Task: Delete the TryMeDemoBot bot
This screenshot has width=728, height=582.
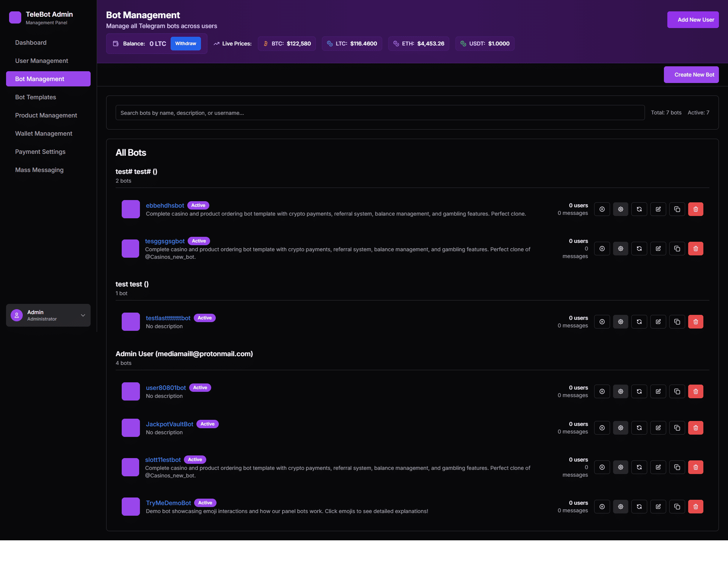Action: point(695,507)
